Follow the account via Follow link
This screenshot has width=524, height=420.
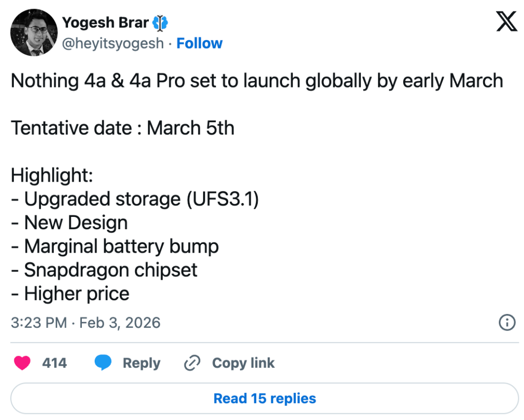pyautogui.click(x=200, y=43)
